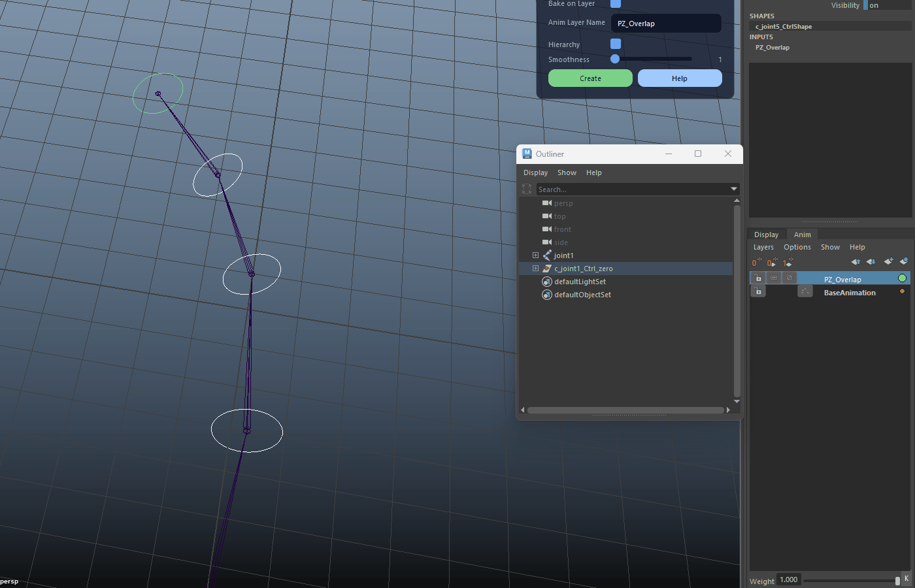Select the front camera in Outliner
The height and width of the screenshot is (588, 915).
[563, 229]
